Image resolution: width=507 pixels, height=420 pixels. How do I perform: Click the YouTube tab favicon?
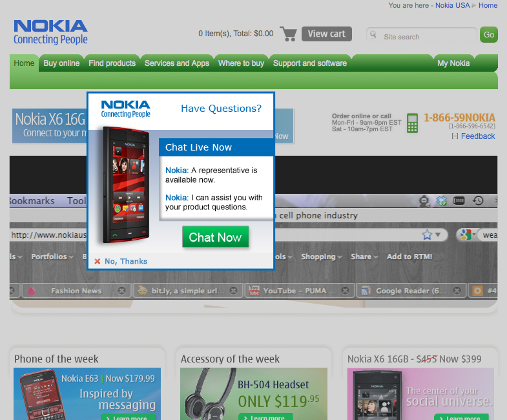(x=254, y=291)
